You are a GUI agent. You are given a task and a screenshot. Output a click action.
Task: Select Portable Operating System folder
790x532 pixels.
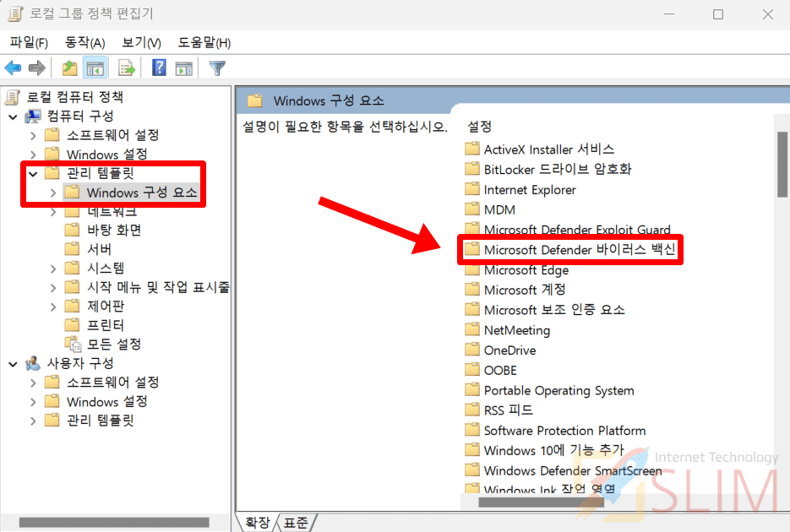tap(558, 391)
